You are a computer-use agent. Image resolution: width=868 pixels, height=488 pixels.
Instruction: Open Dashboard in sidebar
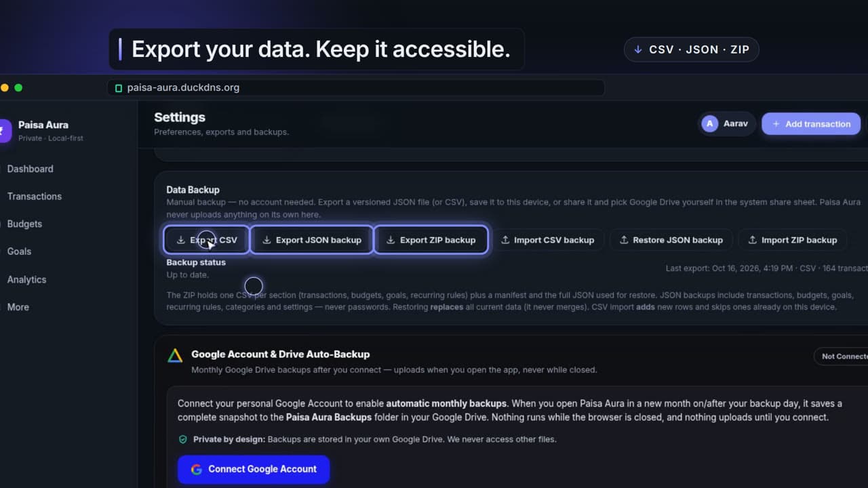pyautogui.click(x=30, y=169)
